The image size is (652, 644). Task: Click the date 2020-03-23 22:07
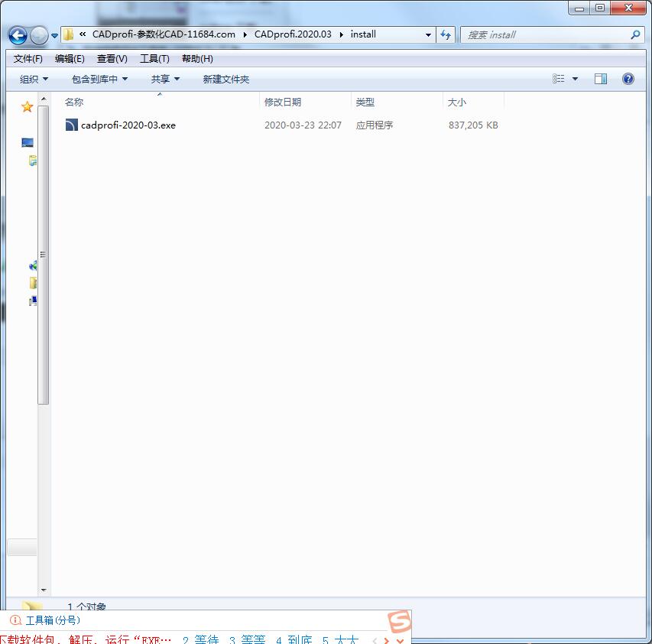click(x=303, y=125)
